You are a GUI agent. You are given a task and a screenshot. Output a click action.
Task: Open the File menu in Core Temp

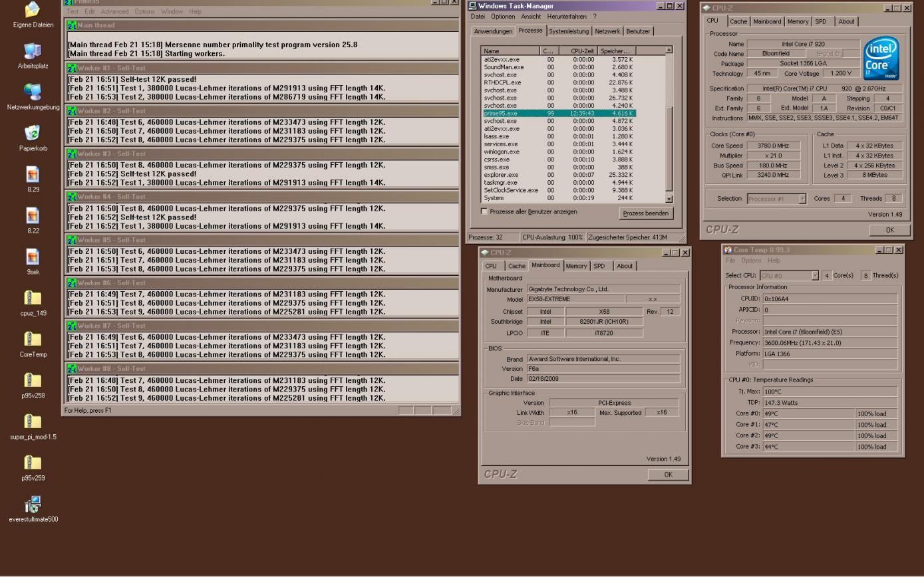pos(730,261)
